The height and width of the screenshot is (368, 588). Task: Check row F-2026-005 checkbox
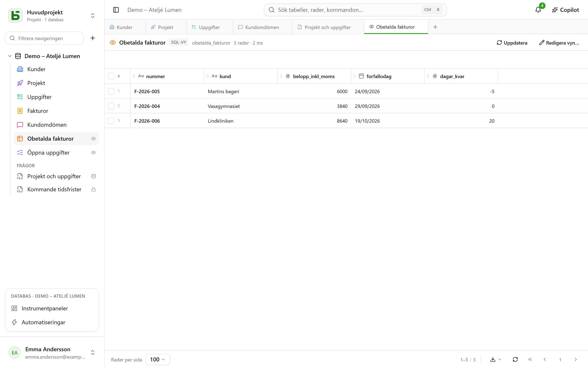[111, 91]
